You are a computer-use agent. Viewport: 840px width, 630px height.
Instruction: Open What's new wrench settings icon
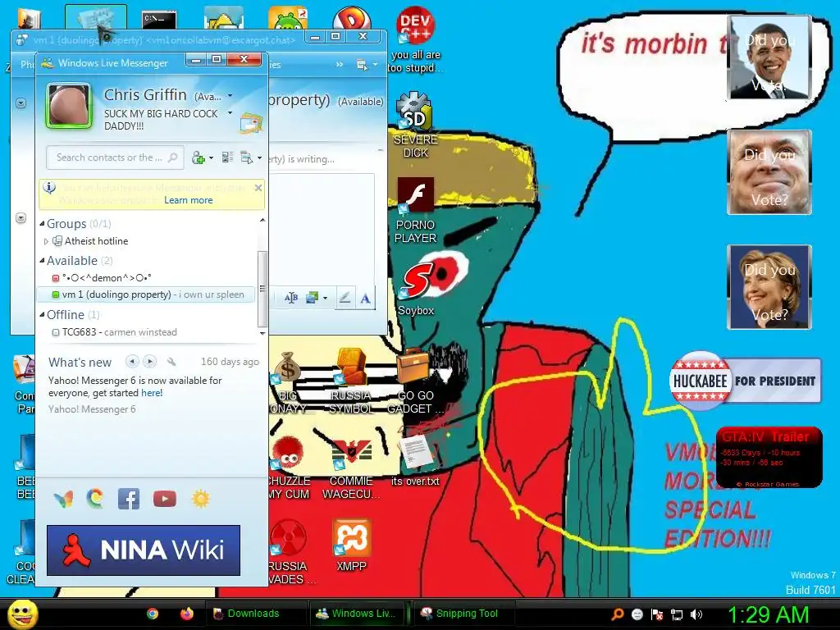pyautogui.click(x=171, y=362)
